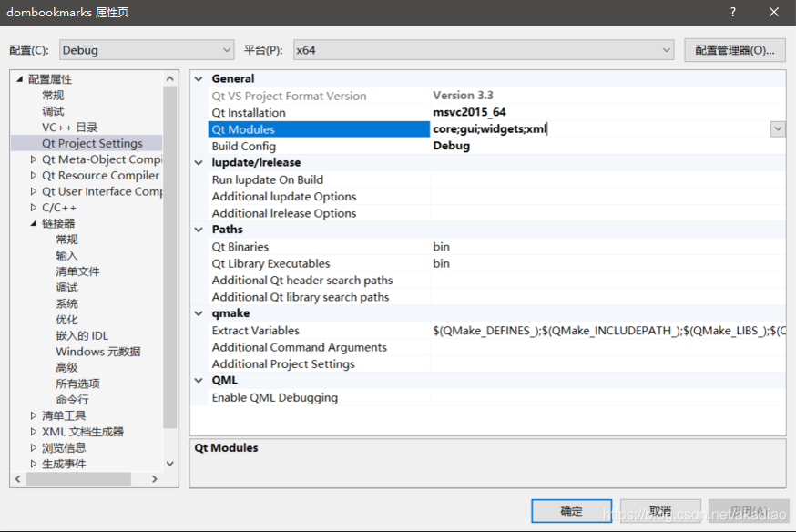
Task: Select Windows 元数据 tree item
Action: tap(98, 352)
